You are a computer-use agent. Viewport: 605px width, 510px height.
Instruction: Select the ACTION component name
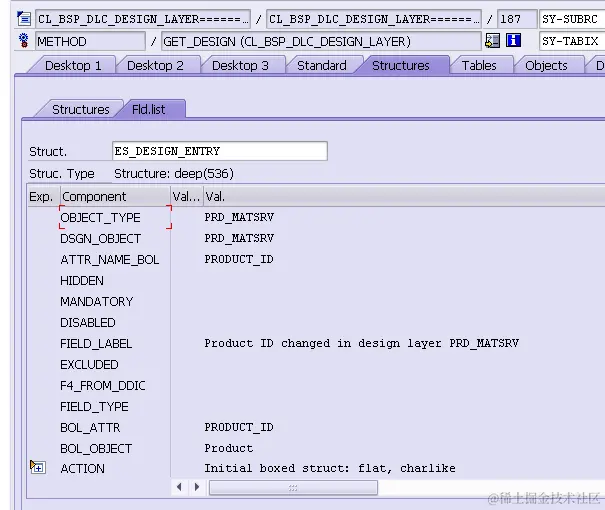click(83, 468)
